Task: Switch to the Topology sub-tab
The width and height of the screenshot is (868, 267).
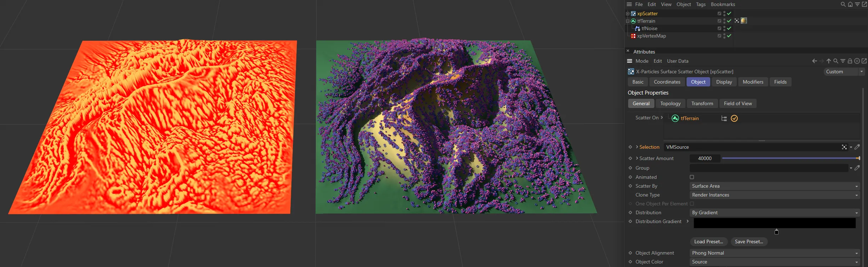Action: click(670, 103)
